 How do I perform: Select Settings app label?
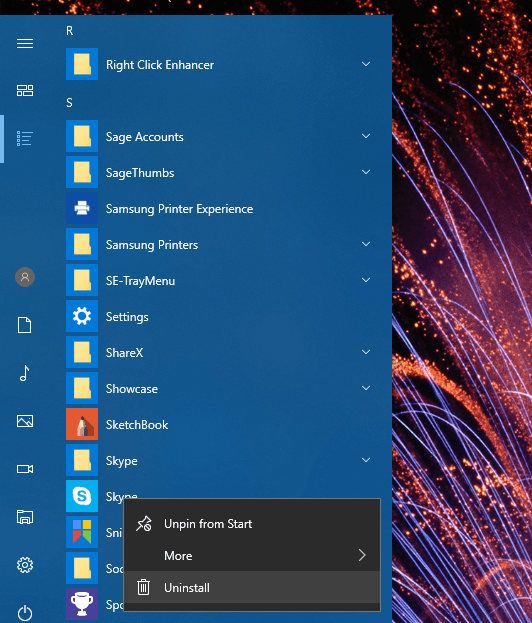click(x=127, y=317)
